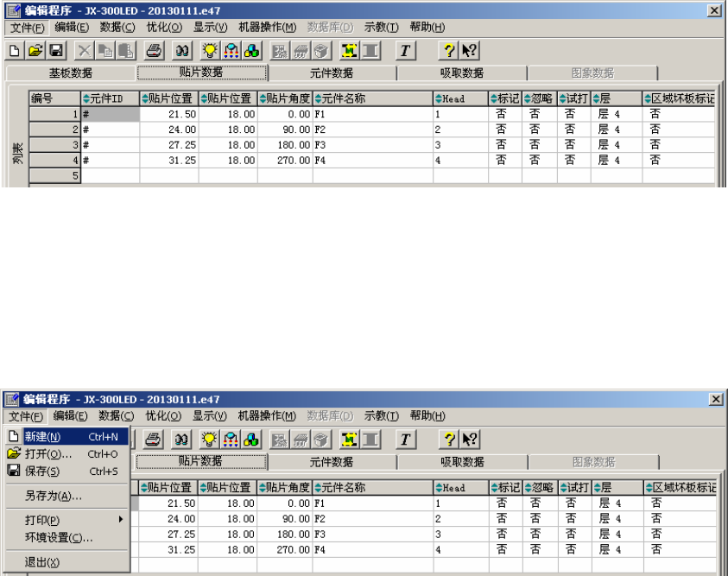Choose 另存为(A)... in the File menu
728x576 pixels.
coord(67,496)
